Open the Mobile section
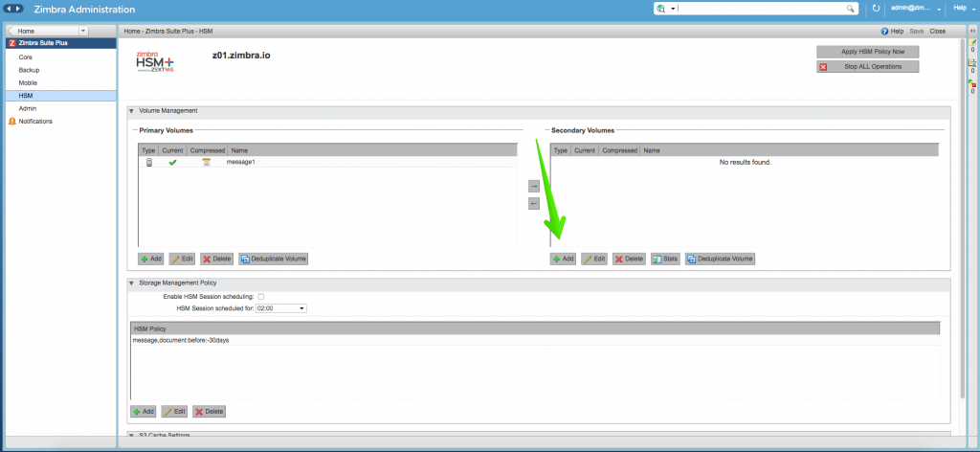The width and height of the screenshot is (980, 452). tap(28, 82)
